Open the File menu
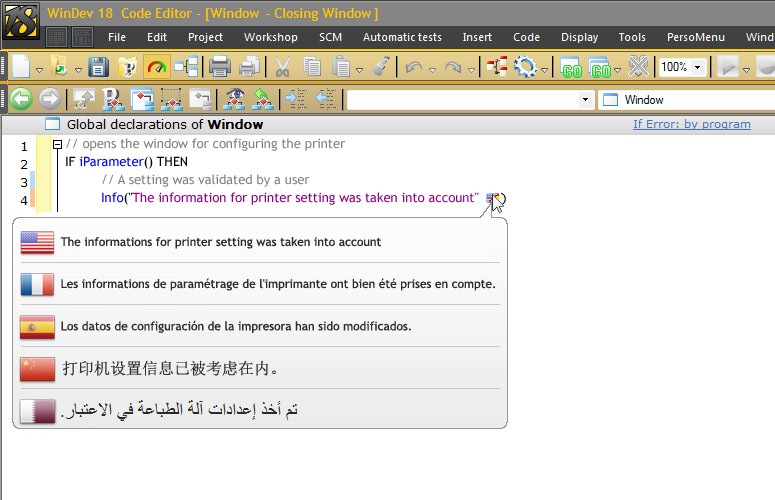 point(117,37)
